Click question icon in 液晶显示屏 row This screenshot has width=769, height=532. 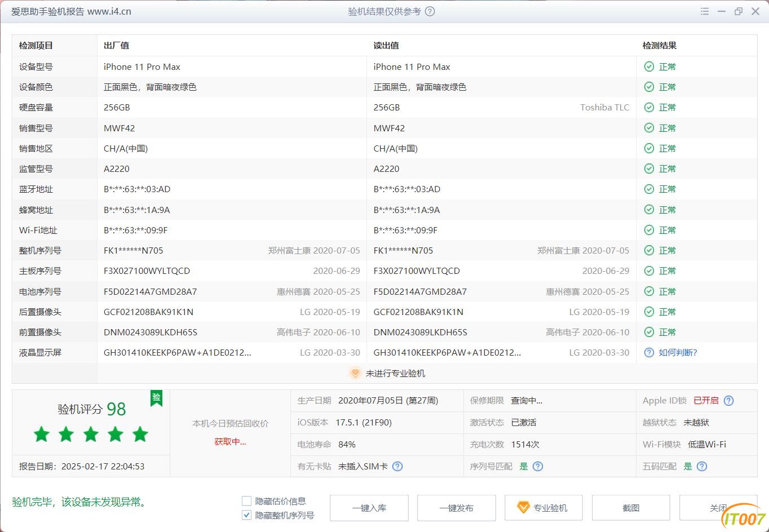pos(649,352)
